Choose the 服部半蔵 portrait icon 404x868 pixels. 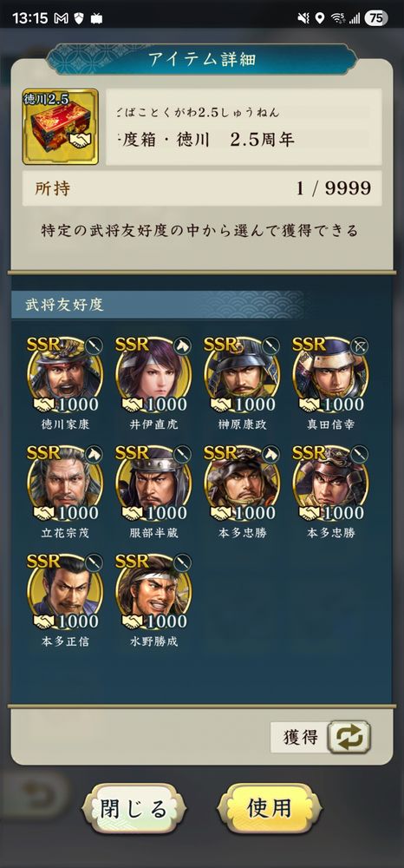click(x=153, y=483)
